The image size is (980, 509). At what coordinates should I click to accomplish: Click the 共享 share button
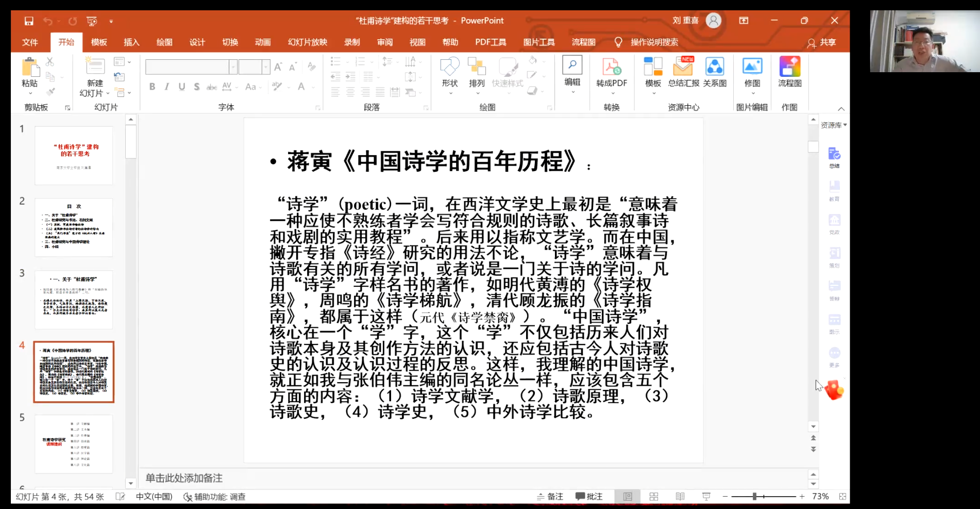822,42
